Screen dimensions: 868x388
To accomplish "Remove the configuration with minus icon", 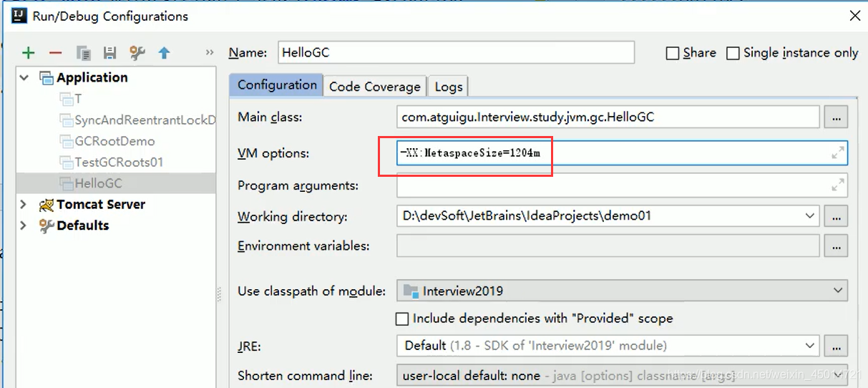I will tap(55, 53).
